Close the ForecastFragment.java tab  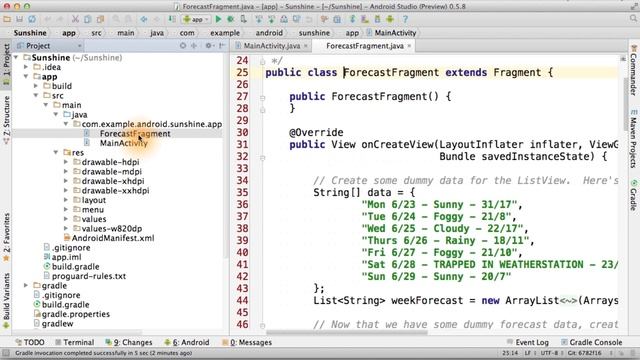click(409, 46)
